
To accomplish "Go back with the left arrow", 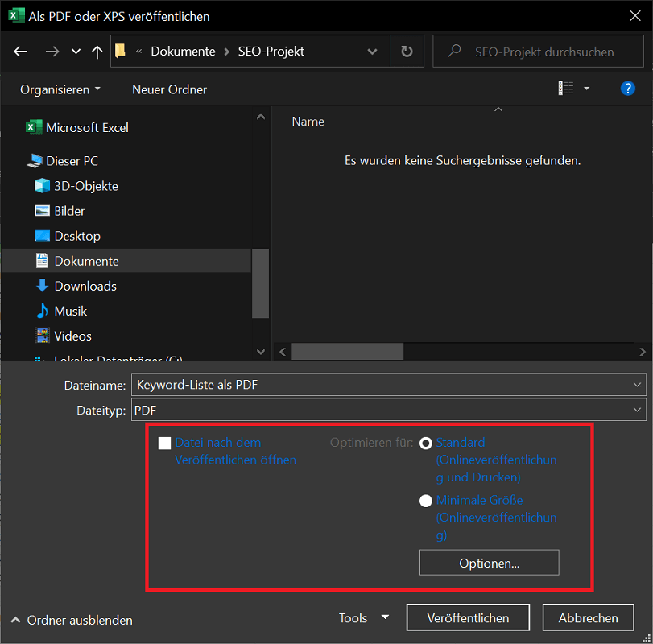I will point(20,52).
